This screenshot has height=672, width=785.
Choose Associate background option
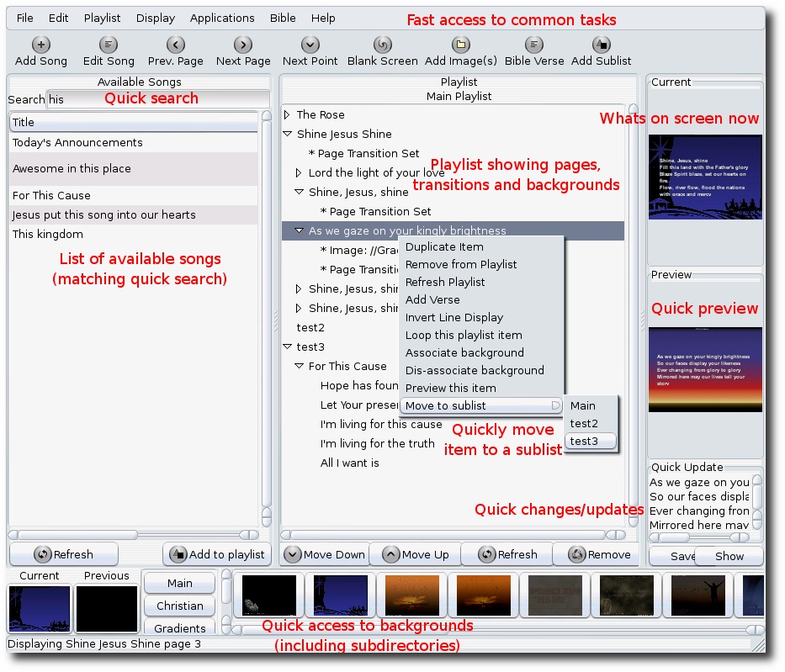[481, 352]
